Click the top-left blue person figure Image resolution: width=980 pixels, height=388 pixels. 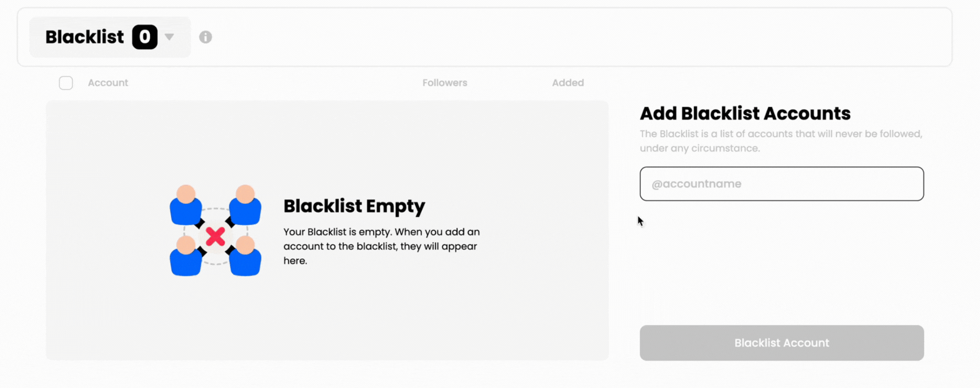(186, 205)
